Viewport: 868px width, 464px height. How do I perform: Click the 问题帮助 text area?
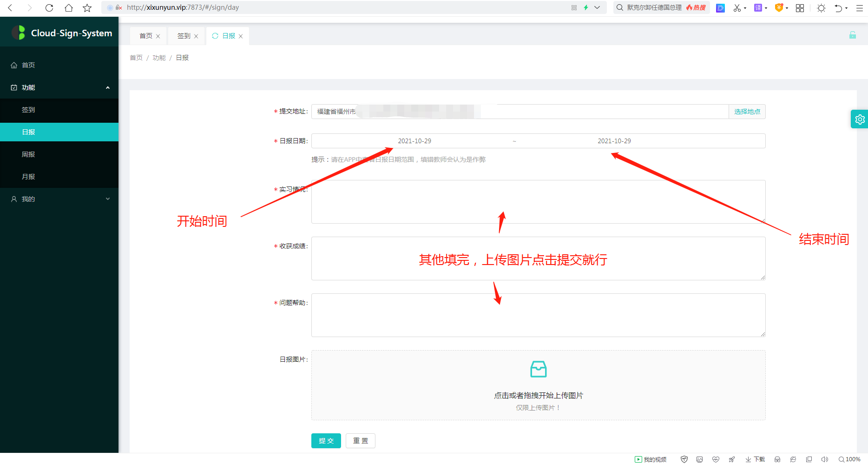pyautogui.click(x=538, y=315)
